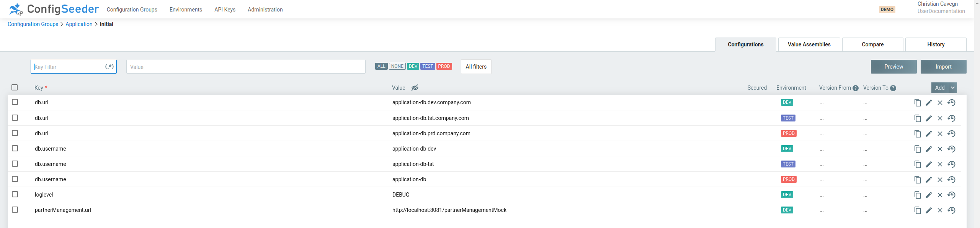Edit the db.url TEST configuration entry
The height and width of the screenshot is (228, 980).
(929, 118)
